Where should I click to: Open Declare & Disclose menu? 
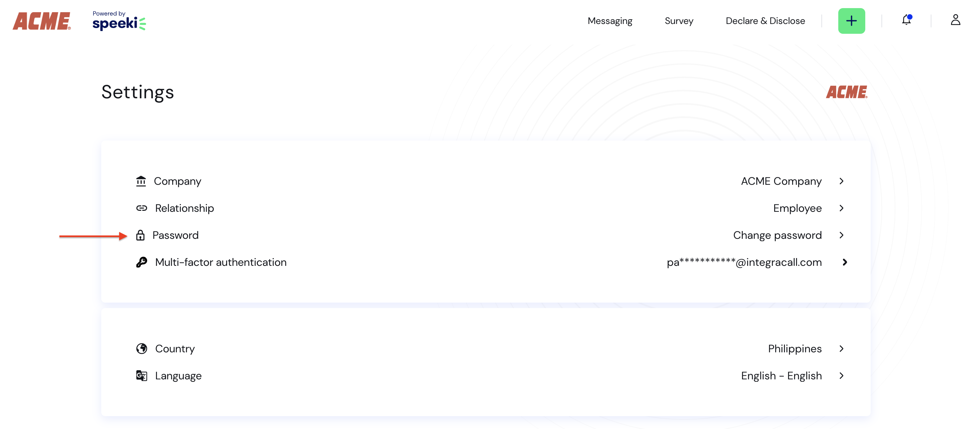pyautogui.click(x=765, y=21)
